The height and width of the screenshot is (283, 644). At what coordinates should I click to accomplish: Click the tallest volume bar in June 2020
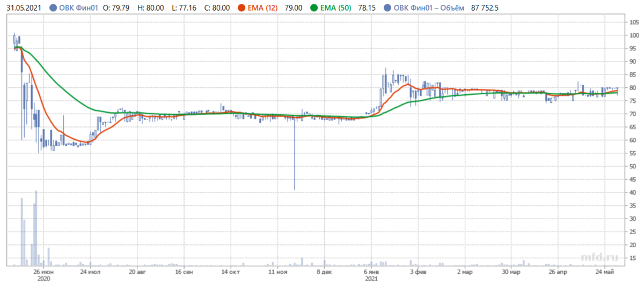tap(36, 228)
